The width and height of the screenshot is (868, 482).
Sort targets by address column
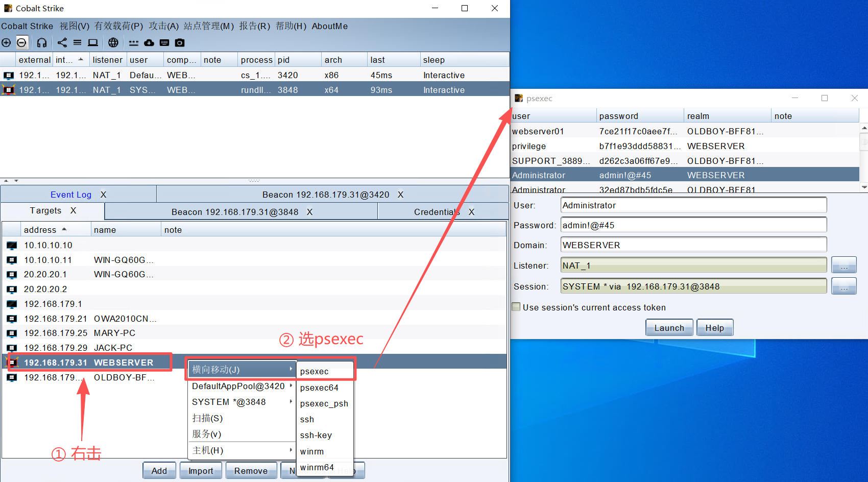[x=56, y=230]
